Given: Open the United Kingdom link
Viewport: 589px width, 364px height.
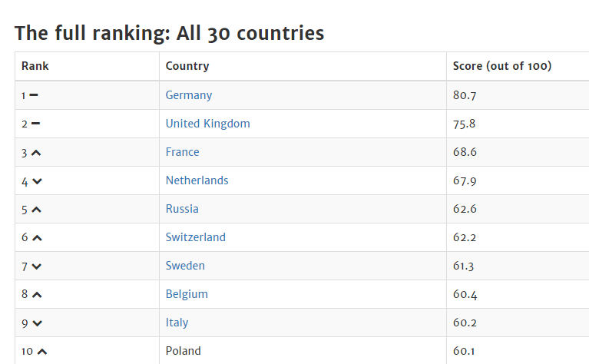Looking at the screenshot, I should point(207,124).
